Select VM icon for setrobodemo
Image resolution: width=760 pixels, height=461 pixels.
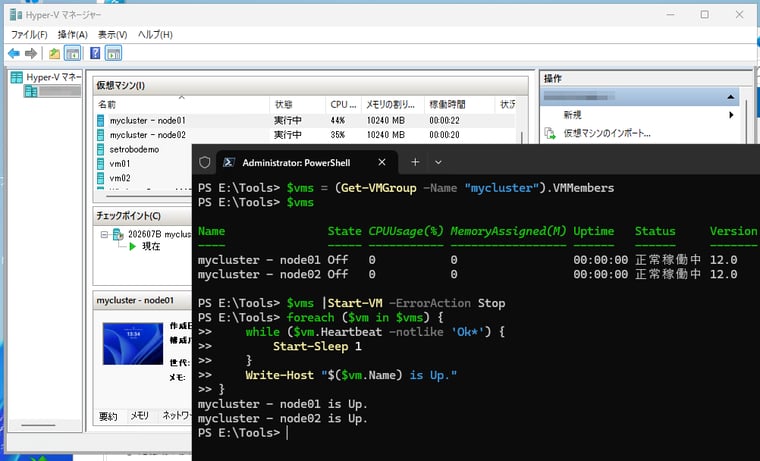pos(100,149)
